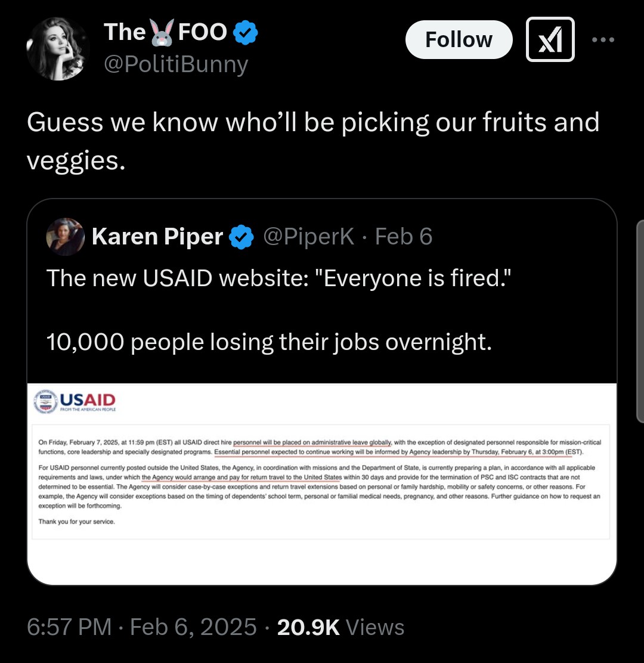
Task: Click Karen Piper's blue verified checkmark
Action: [x=240, y=237]
